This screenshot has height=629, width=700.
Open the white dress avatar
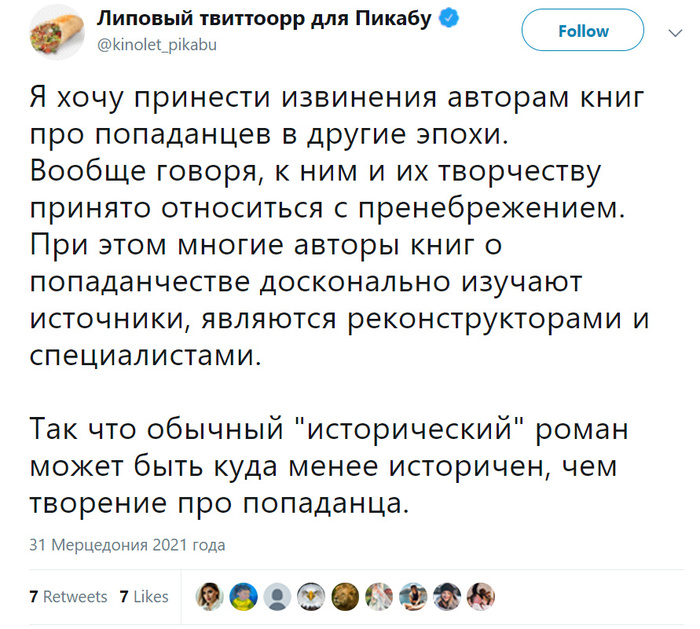[379, 596]
